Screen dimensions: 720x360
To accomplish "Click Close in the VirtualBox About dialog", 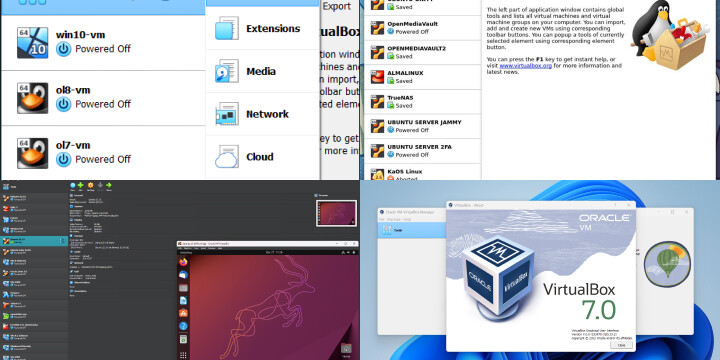I will (x=621, y=345).
